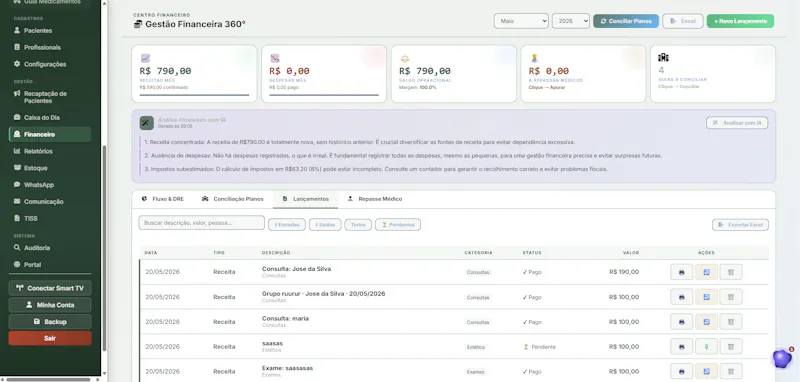Filter entries by Saídas
Viewport: 800px width, 382px height.
coord(325,225)
